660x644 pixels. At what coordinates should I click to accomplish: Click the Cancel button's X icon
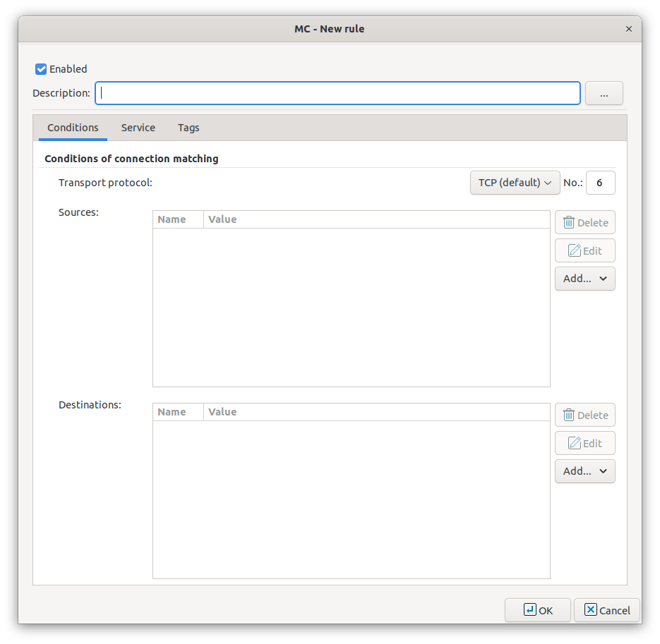click(x=591, y=610)
